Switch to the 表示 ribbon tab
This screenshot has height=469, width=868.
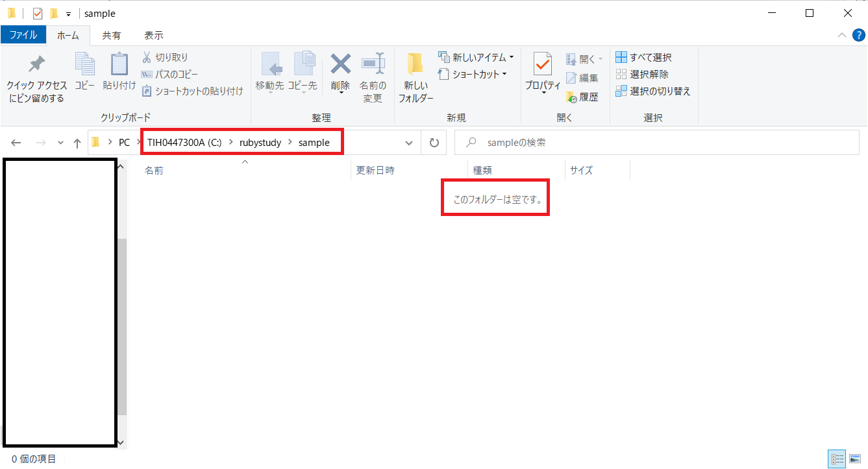click(x=153, y=35)
